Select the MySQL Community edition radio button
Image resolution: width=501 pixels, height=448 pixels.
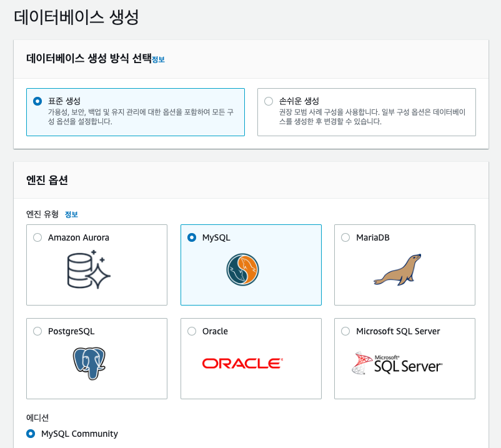coord(31,434)
